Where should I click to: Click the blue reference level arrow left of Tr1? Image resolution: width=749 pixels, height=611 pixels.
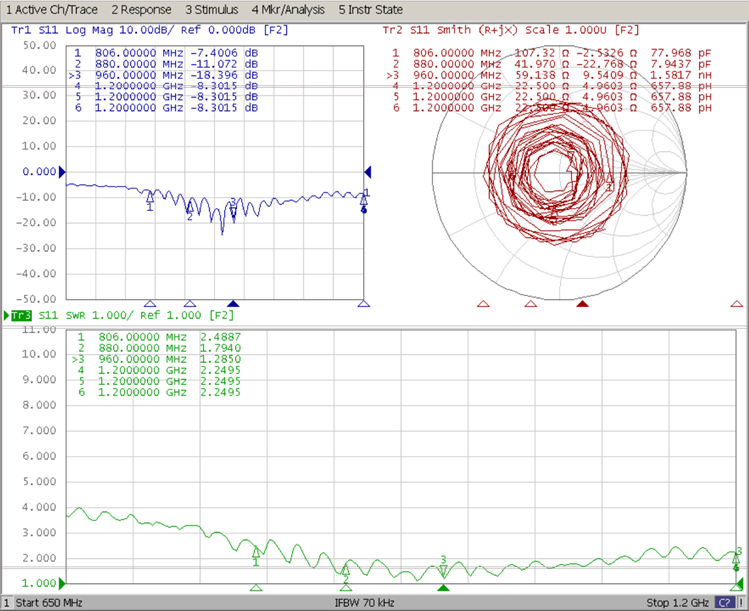pos(60,172)
